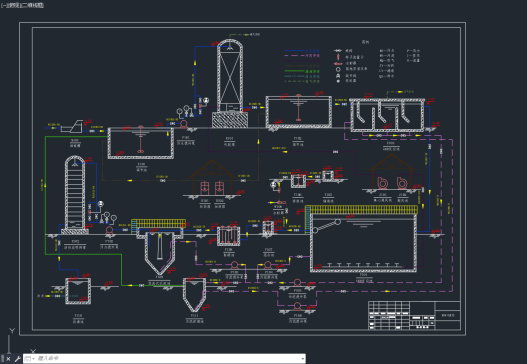Open command line customize wrench menu
Viewport: 527px width, 364px height.
(17, 359)
